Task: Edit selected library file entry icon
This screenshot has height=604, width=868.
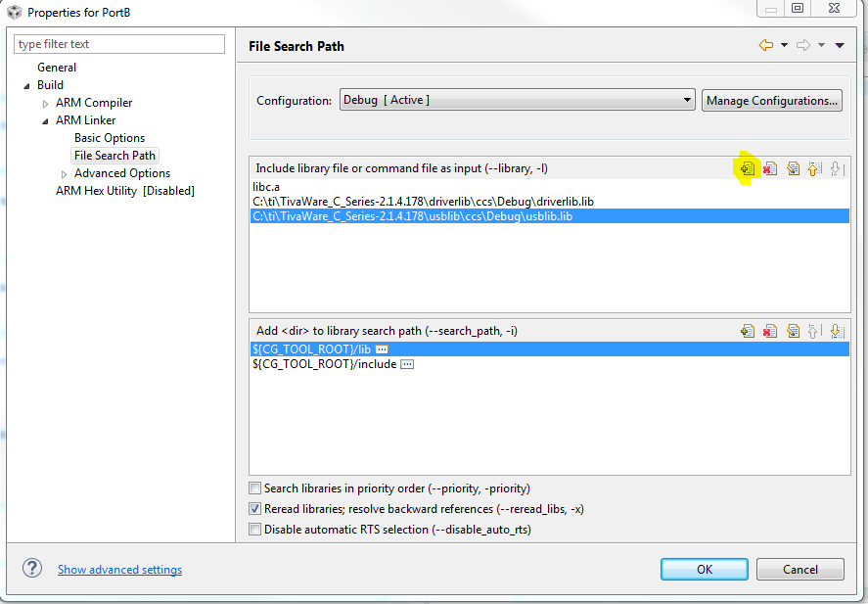Action: click(x=794, y=168)
